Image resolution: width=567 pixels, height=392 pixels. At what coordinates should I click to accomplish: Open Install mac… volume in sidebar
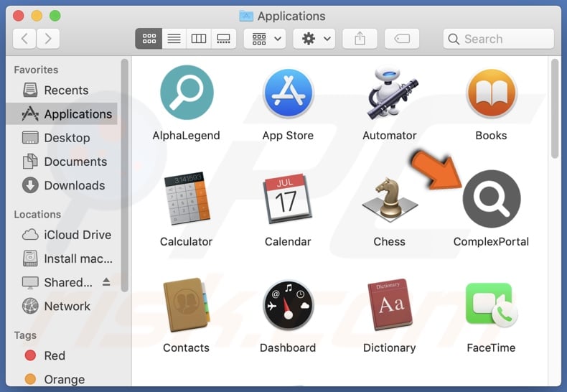[x=62, y=258]
